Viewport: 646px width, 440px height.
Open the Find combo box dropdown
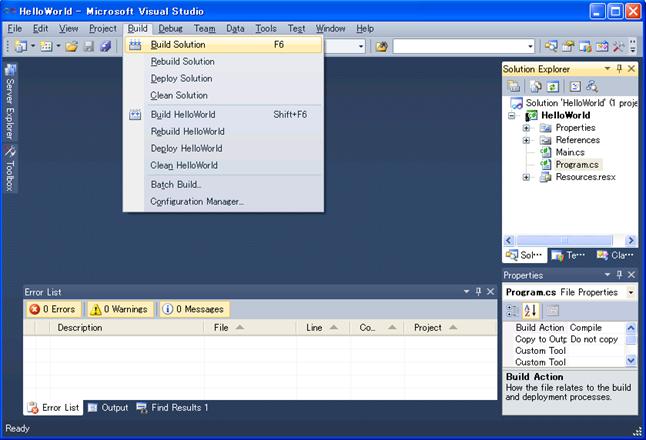530,47
